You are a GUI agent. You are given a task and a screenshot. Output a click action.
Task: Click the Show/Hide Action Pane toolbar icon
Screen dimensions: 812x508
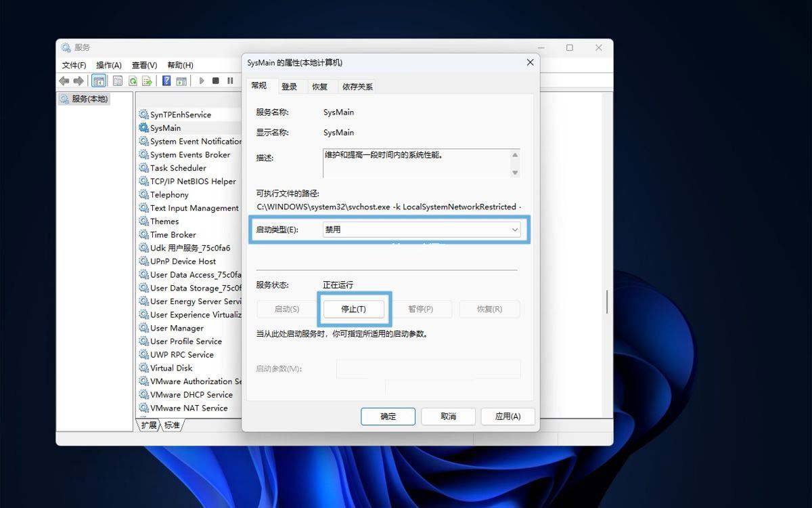[181, 81]
